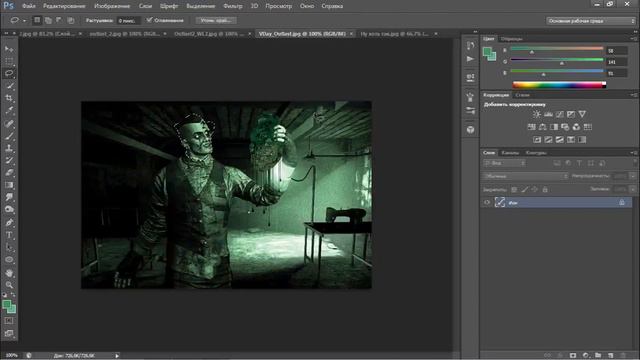
Task: Add a Photo Filter adjustment
Action: coord(565,127)
